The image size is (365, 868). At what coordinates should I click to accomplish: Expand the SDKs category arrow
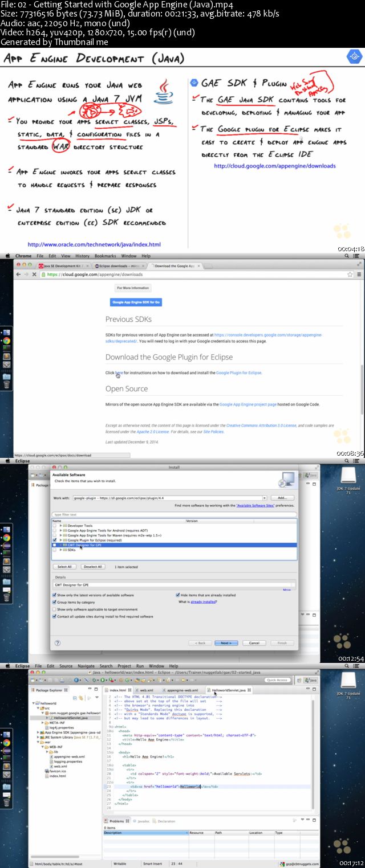[60, 550]
